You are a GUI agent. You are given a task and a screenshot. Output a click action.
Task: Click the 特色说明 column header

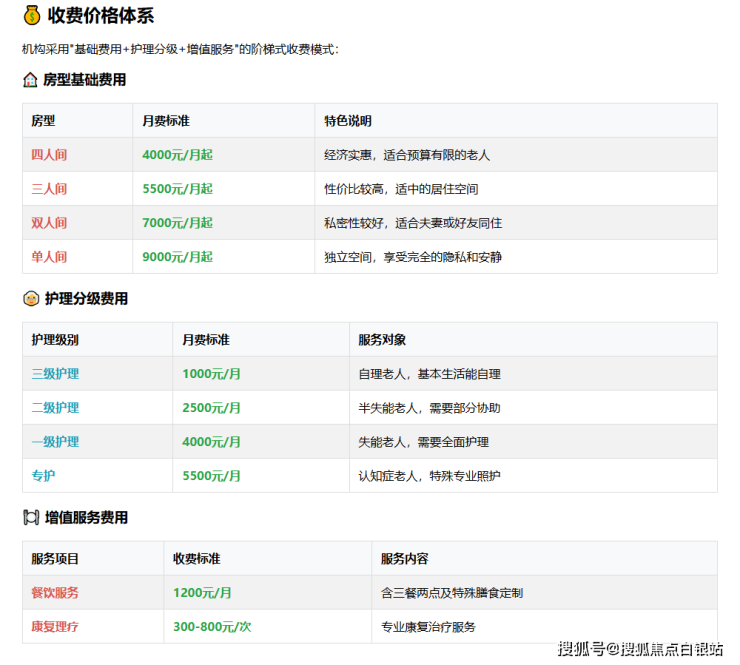click(348, 121)
